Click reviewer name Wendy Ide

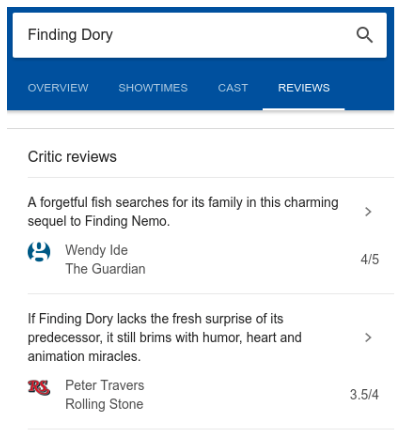(96, 250)
